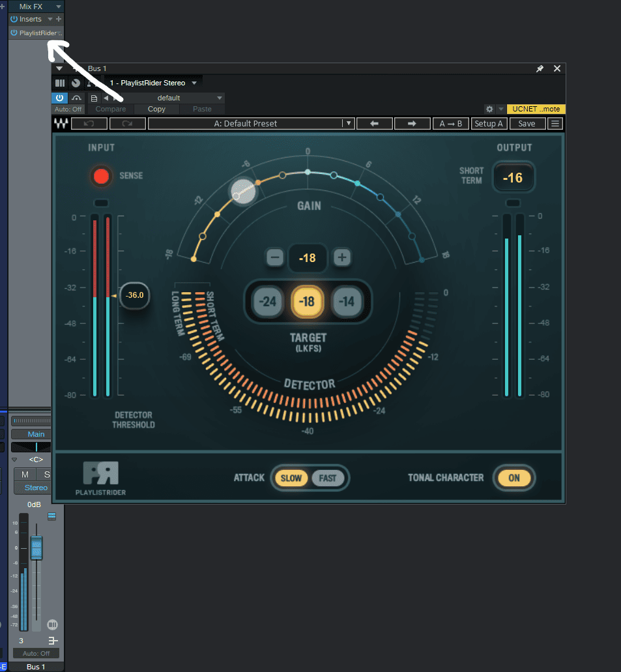Add an insert with the plus icon
Image resolution: width=621 pixels, height=672 pixels.
pos(59,19)
